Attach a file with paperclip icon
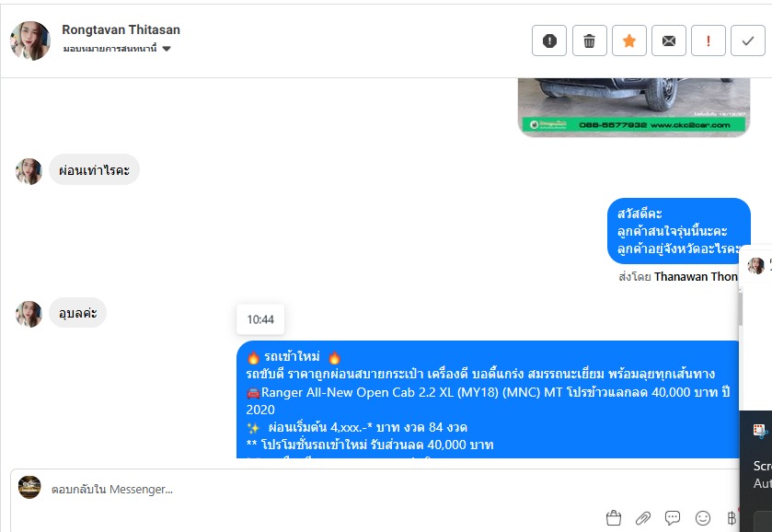Screen dimensions: 772x532 pyautogui.click(x=643, y=517)
